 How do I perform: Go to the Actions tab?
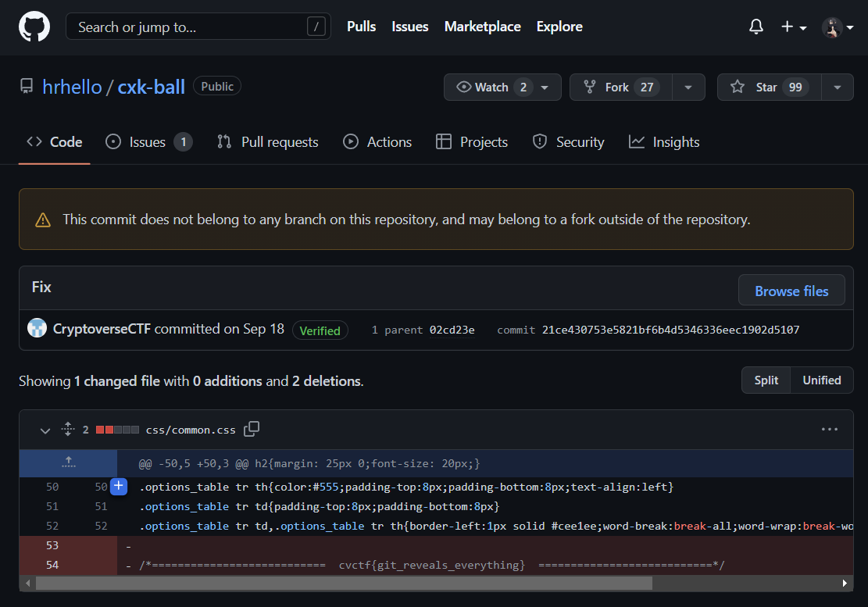(377, 142)
